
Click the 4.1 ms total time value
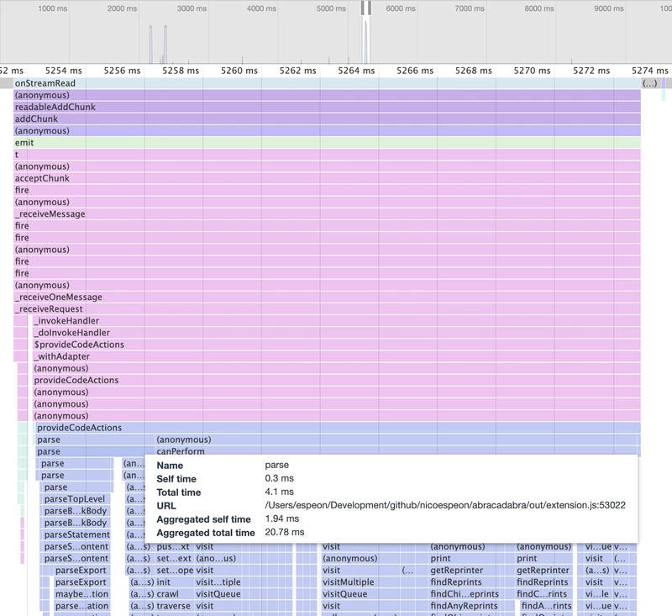280,492
